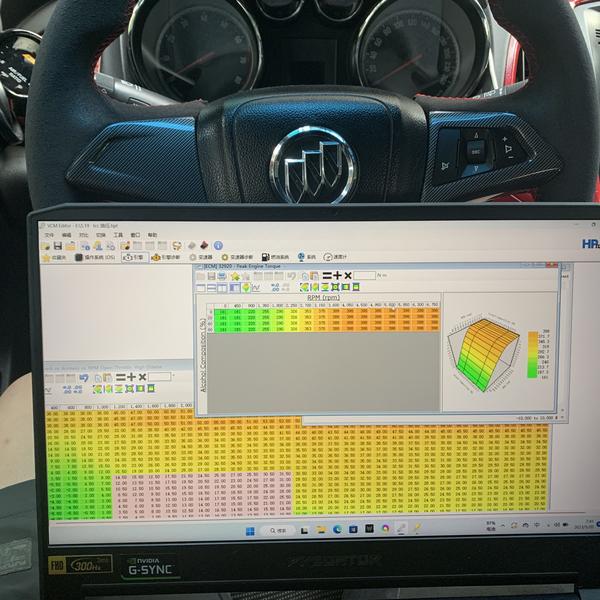
Task: Click taskbar search box
Action: pos(278,531)
